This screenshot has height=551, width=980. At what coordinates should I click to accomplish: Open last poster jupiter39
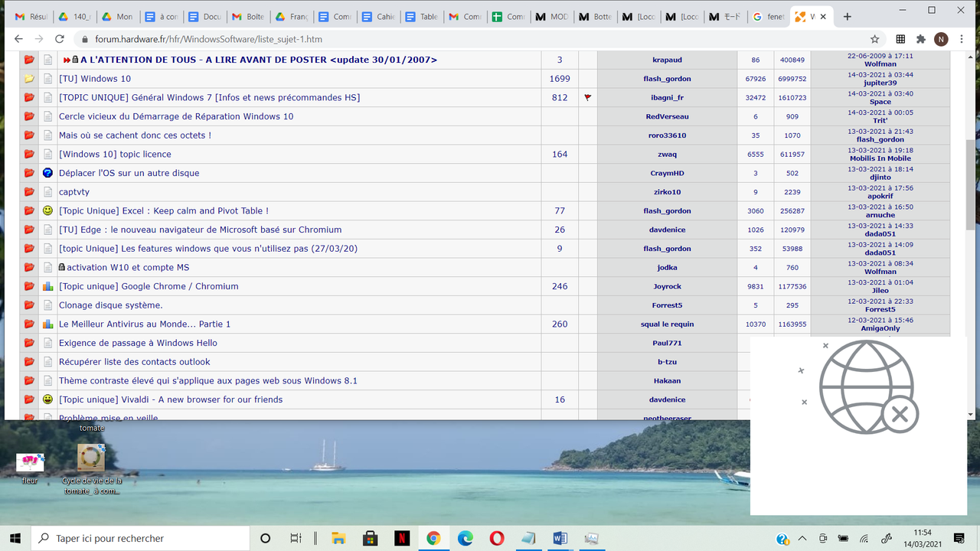click(x=880, y=83)
